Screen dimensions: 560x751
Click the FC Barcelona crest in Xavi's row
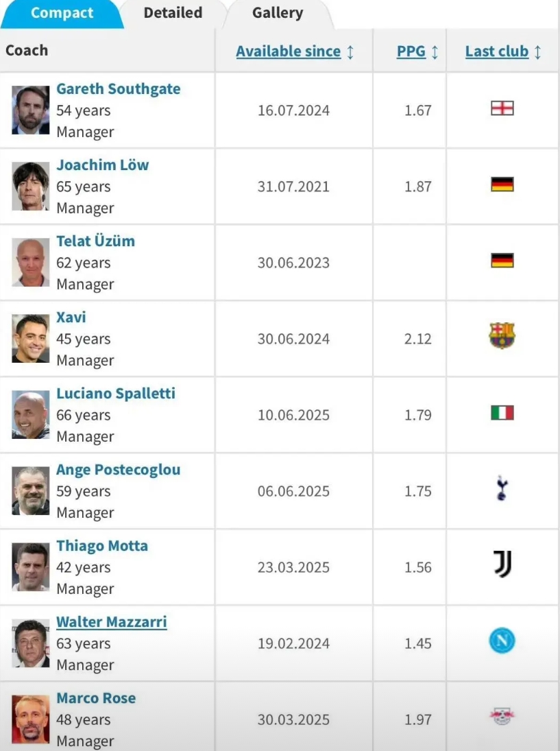click(x=502, y=336)
